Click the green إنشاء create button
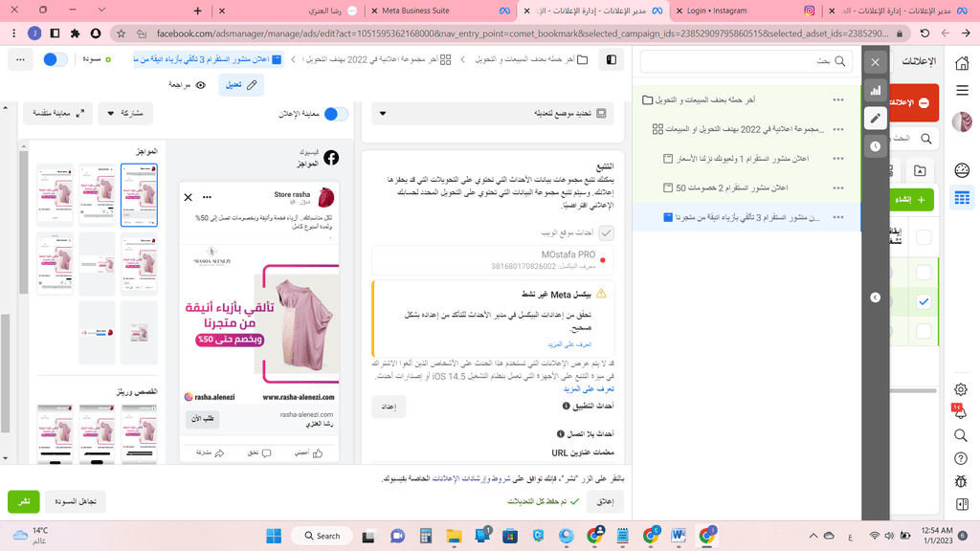Viewport: 980px width, 551px height. click(x=911, y=199)
